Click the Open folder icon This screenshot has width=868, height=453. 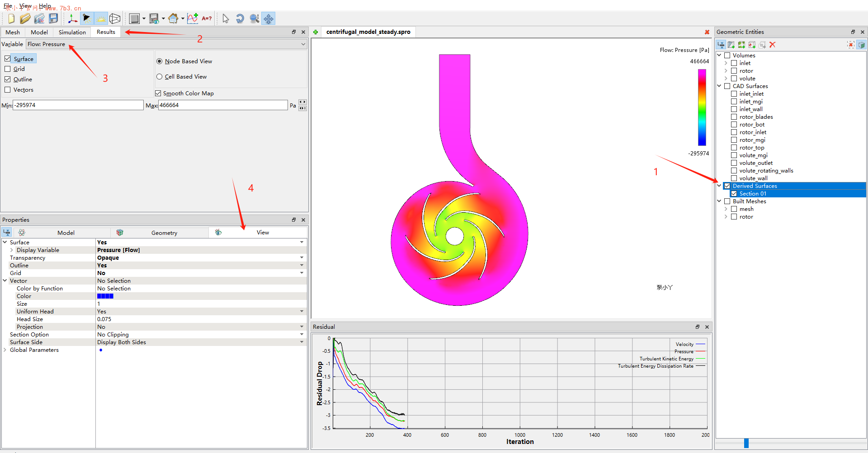[25, 19]
